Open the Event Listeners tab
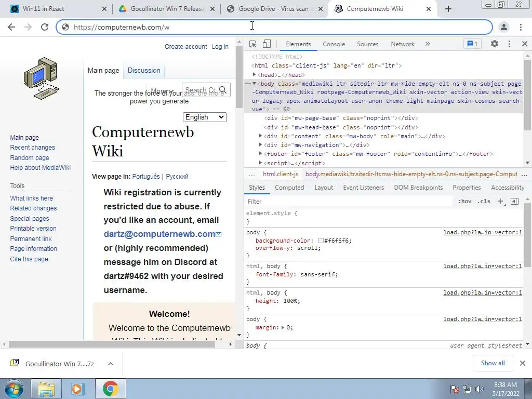532x399 pixels. pos(363,187)
